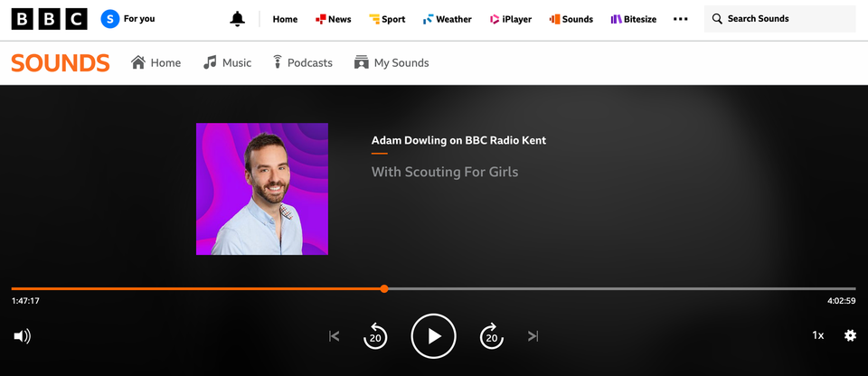Open the For you account label

[139, 19]
